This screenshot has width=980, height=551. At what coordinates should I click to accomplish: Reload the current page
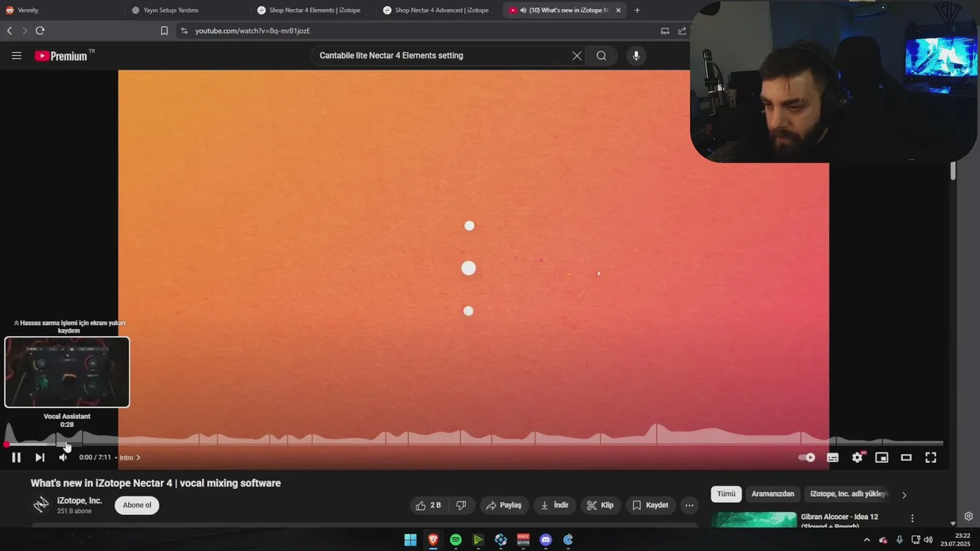(40, 31)
